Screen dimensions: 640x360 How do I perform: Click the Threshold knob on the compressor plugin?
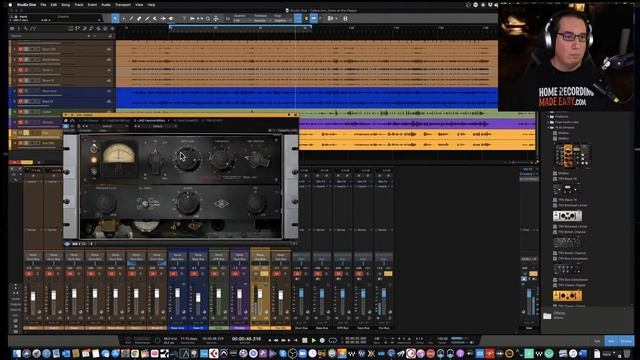(222, 158)
